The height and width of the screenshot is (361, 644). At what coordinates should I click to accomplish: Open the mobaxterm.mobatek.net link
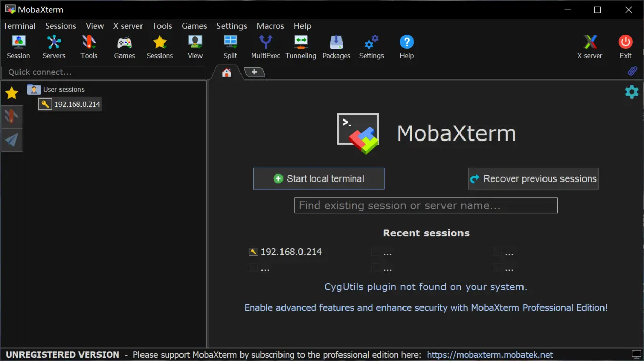click(490, 355)
